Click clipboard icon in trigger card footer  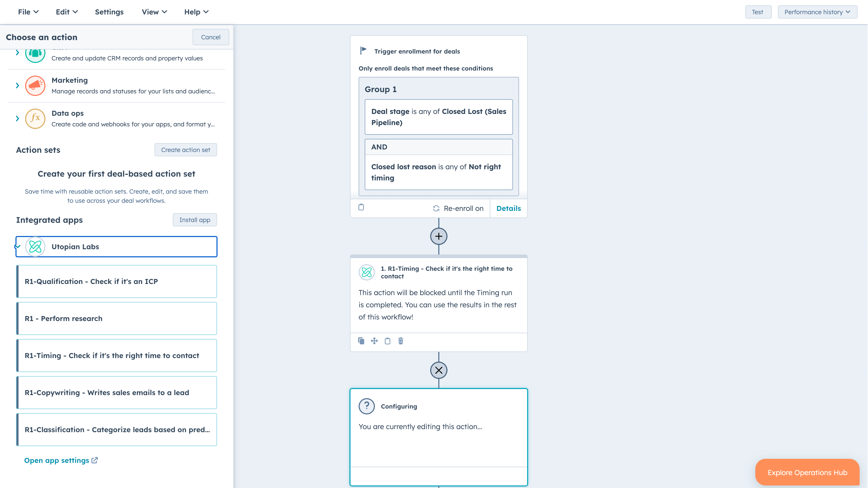pos(361,207)
